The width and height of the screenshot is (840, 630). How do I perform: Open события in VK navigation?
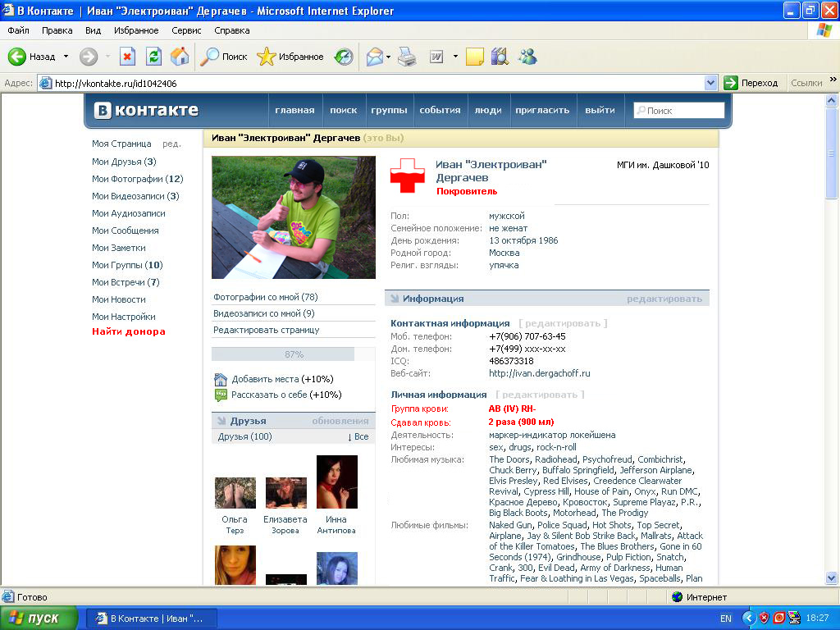coord(440,110)
